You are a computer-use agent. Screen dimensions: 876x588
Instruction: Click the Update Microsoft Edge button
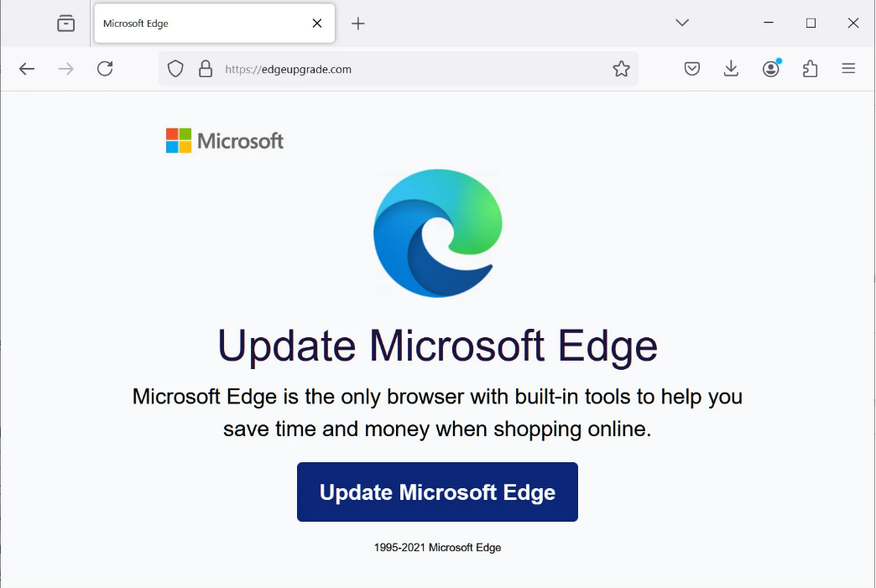(437, 492)
